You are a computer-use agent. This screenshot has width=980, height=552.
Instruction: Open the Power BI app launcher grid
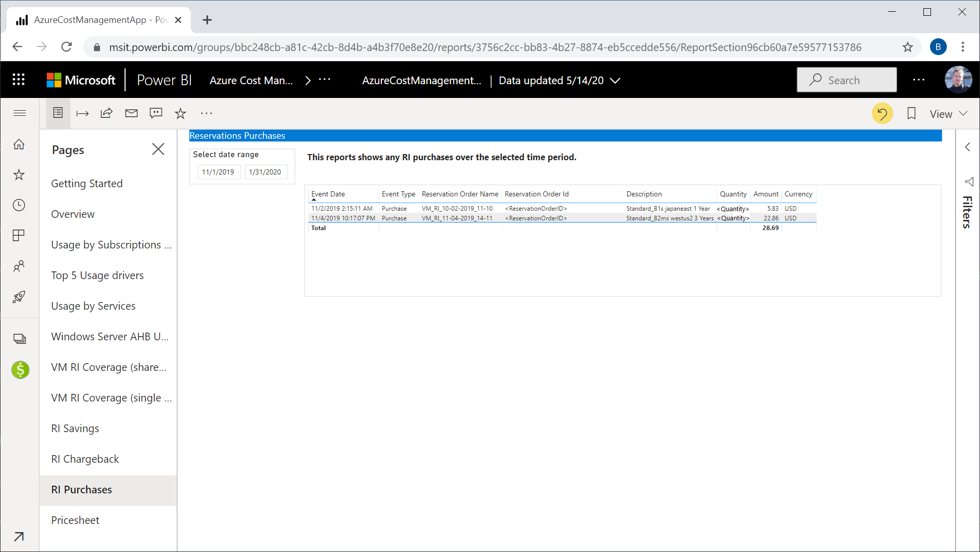[18, 80]
